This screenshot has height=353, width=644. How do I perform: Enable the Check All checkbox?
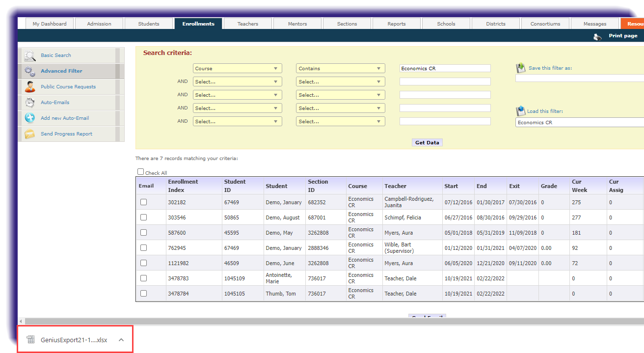point(141,172)
